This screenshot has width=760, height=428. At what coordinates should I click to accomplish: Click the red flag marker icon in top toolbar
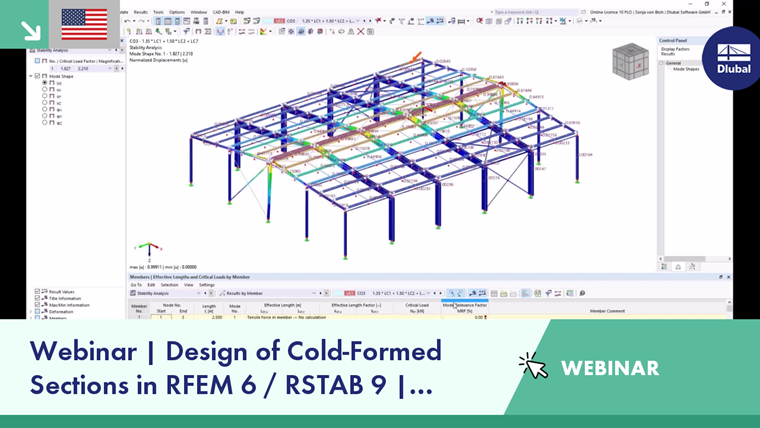(378, 21)
